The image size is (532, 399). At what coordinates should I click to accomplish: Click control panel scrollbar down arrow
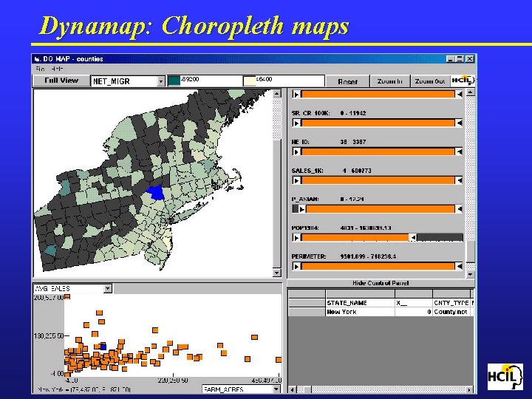[470, 274]
